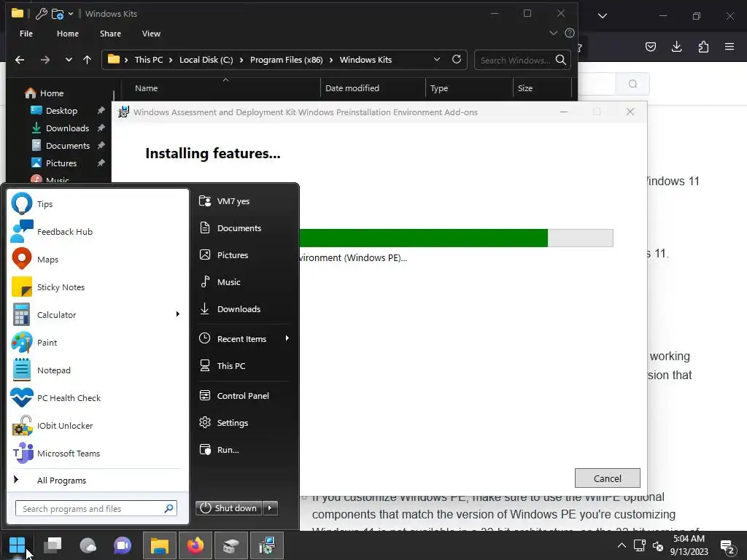Refresh the Windows Kits folder
This screenshot has width=747, height=560.
click(x=457, y=60)
